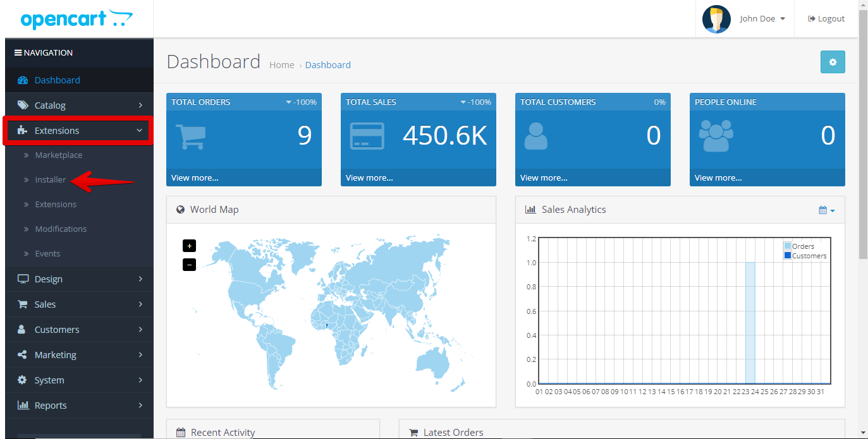
Task: Open the John Doe user dropdown
Action: pyautogui.click(x=762, y=19)
